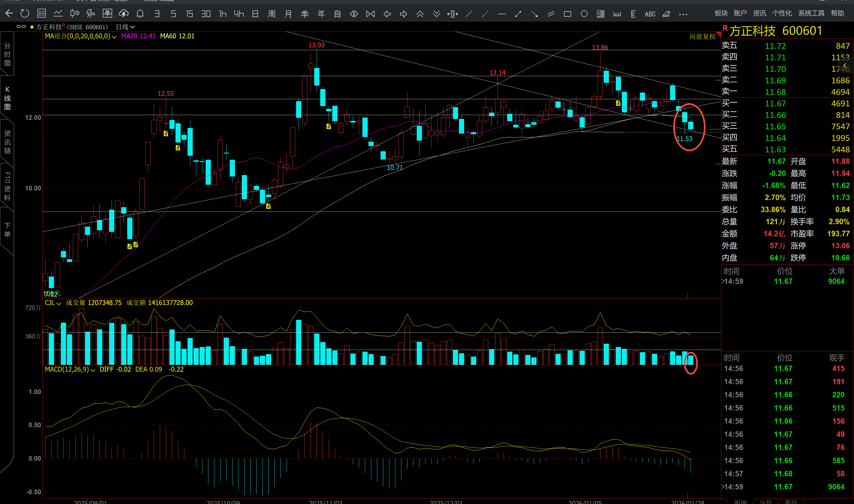Select the ABC text annotation tool
The height and width of the screenshot is (504, 854).
[650, 14]
